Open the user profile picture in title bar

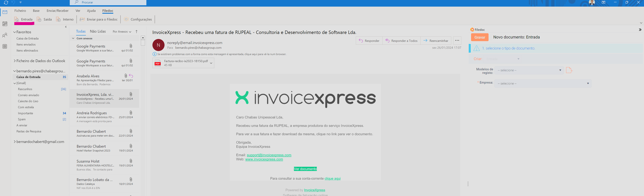pos(592,3)
